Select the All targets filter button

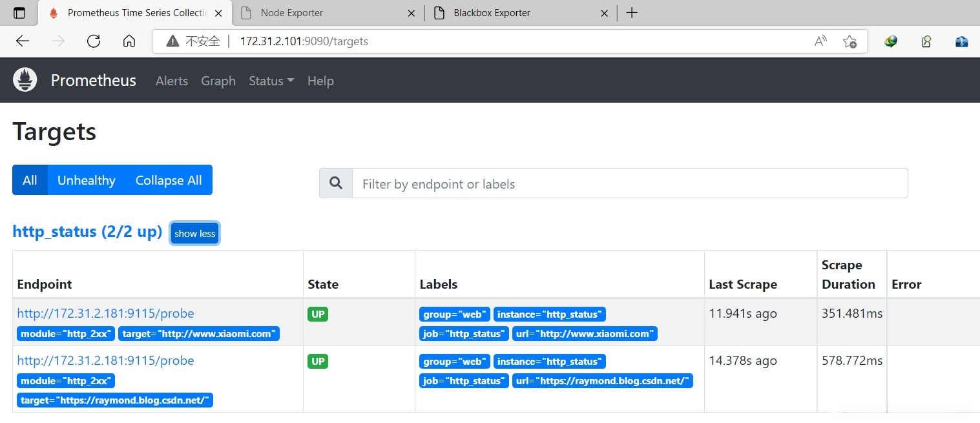(30, 180)
